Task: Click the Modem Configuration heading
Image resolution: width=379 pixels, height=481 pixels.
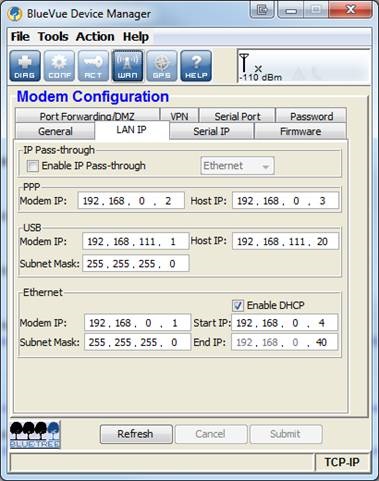Action: coord(93,97)
